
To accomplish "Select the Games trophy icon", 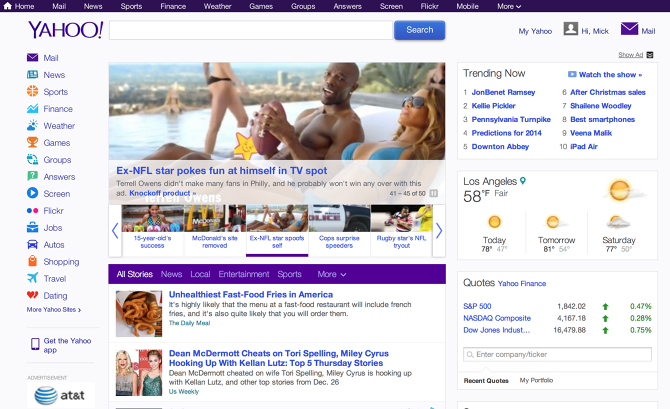I will coord(32,142).
